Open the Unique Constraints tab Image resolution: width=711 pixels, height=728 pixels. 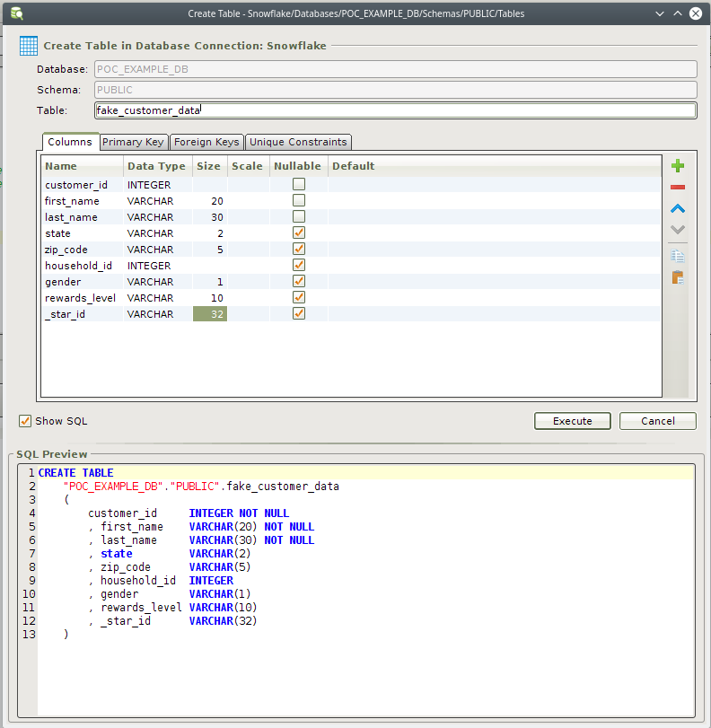[298, 142]
